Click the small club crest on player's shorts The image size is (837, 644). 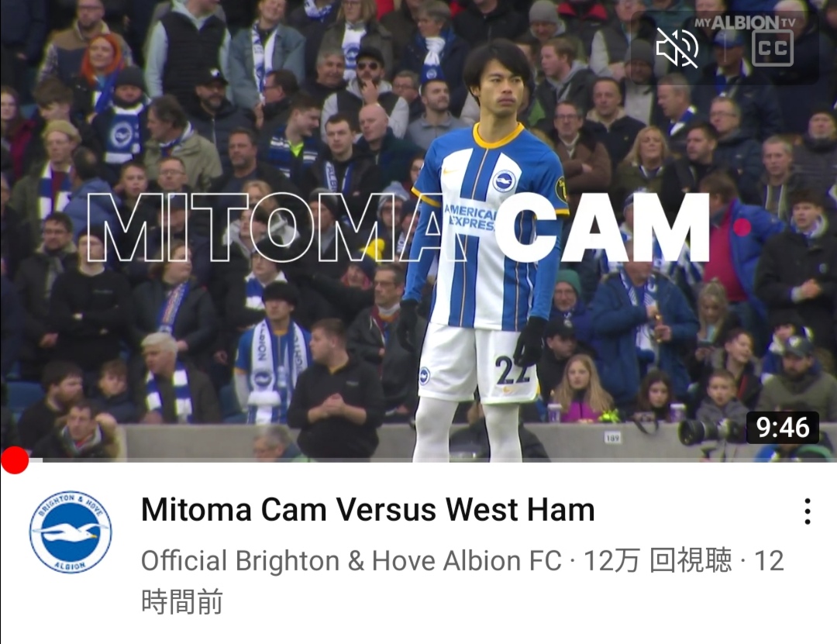point(425,375)
